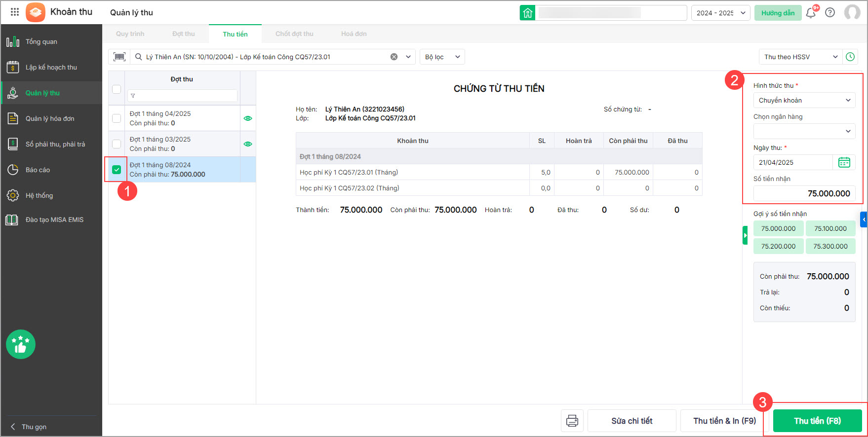Open the Thu theo HSSV dropdown

tap(801, 57)
